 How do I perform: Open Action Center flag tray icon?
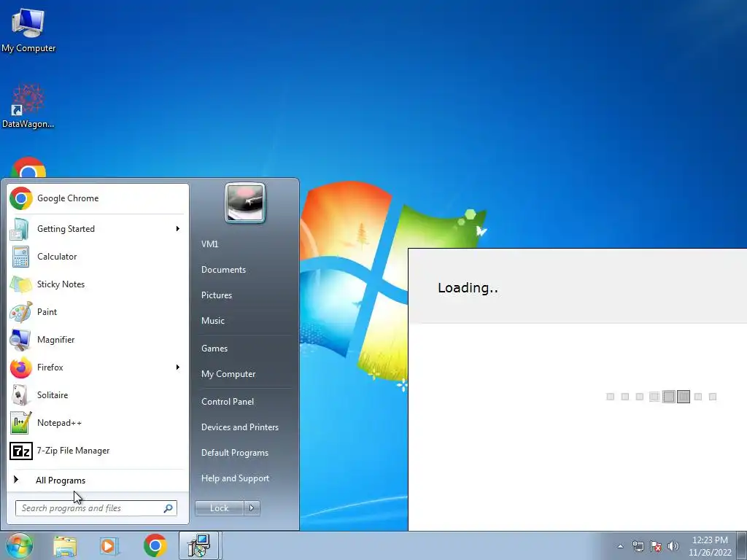click(656, 546)
